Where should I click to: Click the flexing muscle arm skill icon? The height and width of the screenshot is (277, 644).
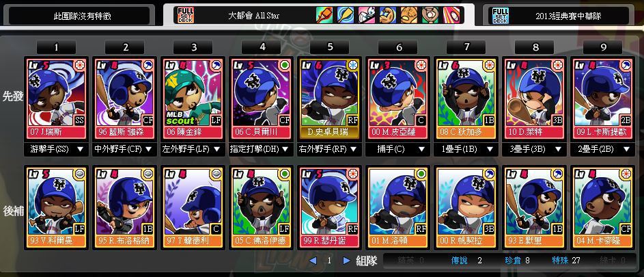388,15
